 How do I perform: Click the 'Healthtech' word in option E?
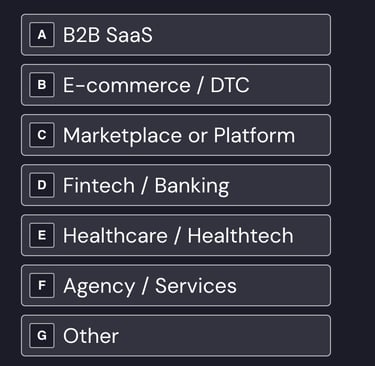240,236
